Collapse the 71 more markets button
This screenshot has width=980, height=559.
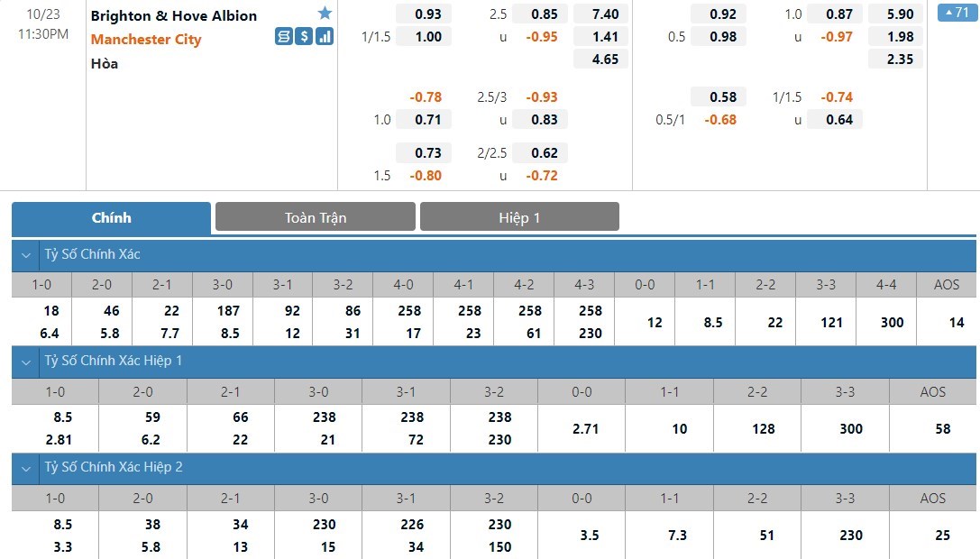(957, 13)
